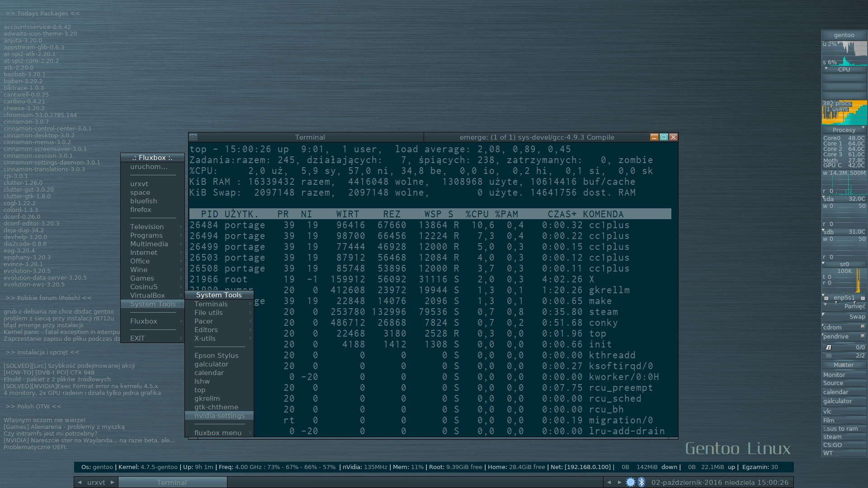Expand the Television submenu
Screen dimensions: 868x488
[x=153, y=227]
